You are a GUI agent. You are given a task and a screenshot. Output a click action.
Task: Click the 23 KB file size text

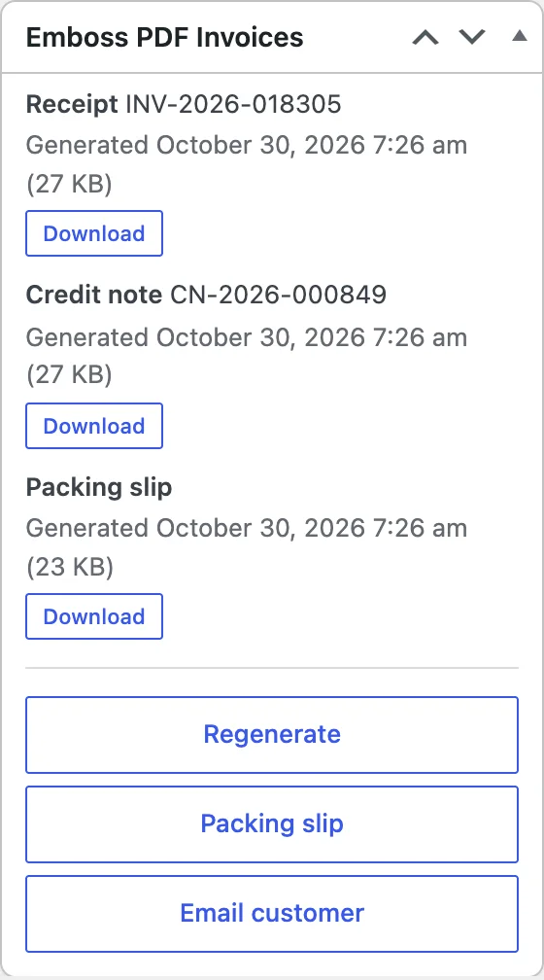(70, 568)
